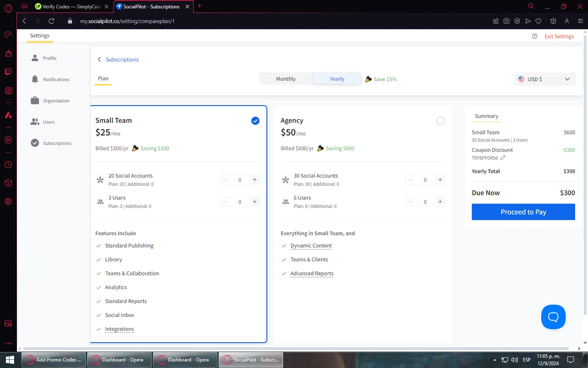The height and width of the screenshot is (368, 588).
Task: Go back in browser history
Action: tap(24, 21)
